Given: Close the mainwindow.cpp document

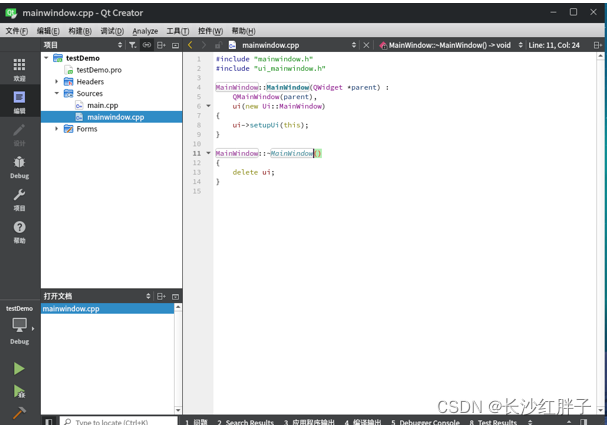Looking at the screenshot, I should point(366,45).
